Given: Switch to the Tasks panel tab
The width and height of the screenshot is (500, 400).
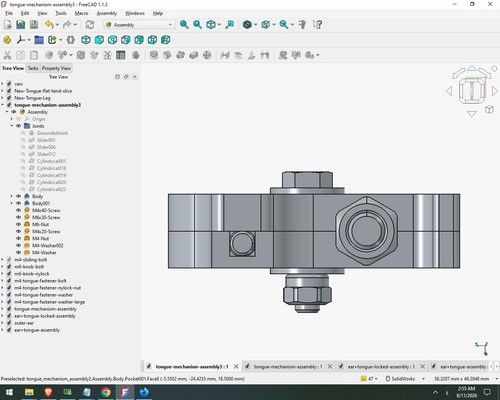Looking at the screenshot, I should click(x=33, y=68).
